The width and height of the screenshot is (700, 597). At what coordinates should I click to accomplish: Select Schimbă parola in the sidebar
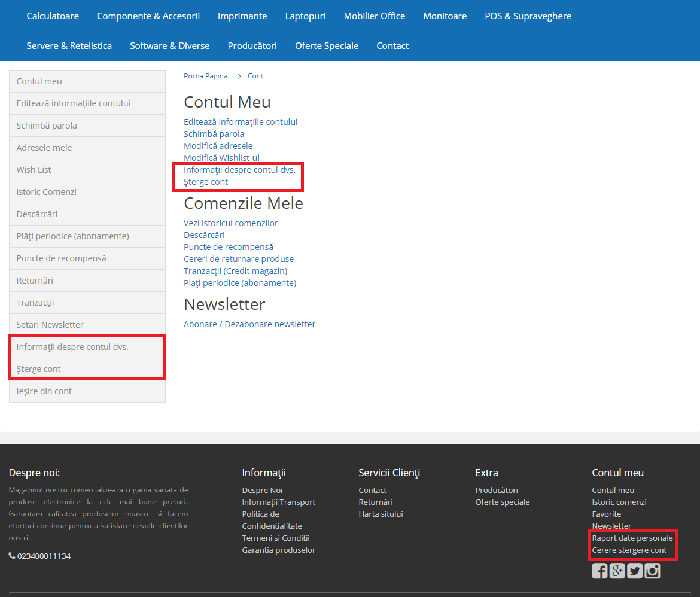coord(47,126)
